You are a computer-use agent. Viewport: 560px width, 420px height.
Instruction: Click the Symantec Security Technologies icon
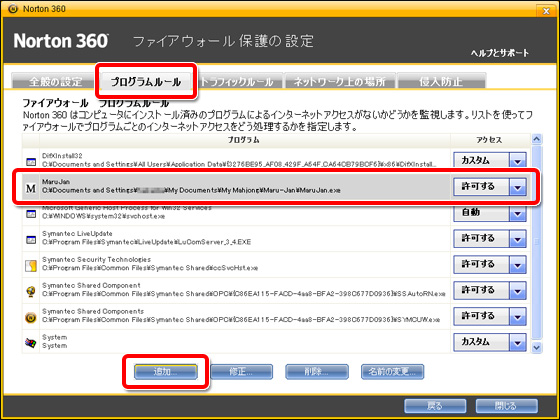31,266
